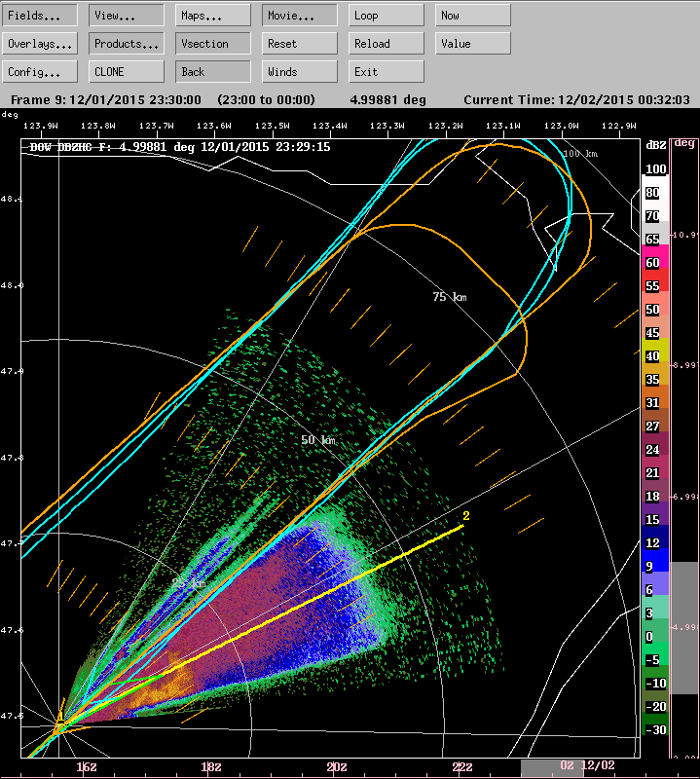Activate the Vsection button
Screen dimensions: 700x779
[212, 44]
